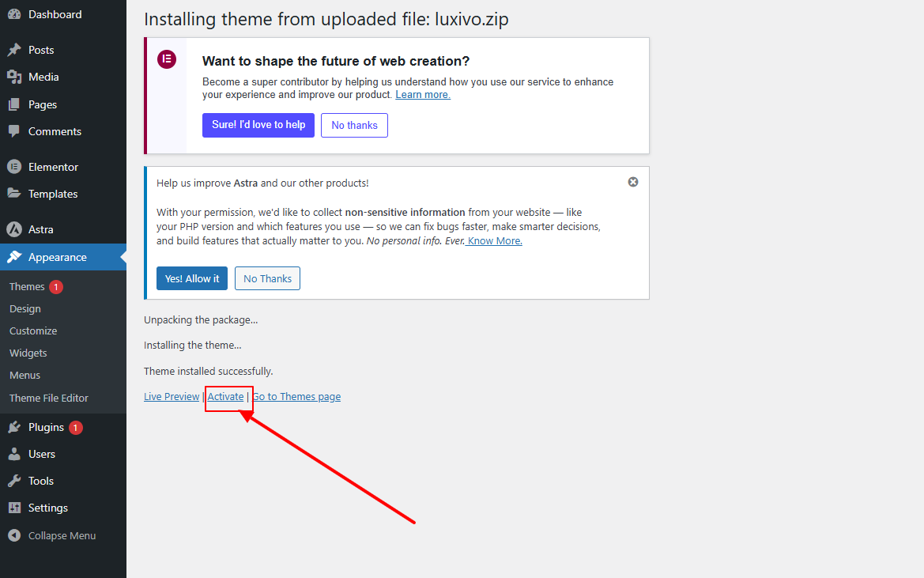Open Theme File Editor submenu item

point(49,398)
